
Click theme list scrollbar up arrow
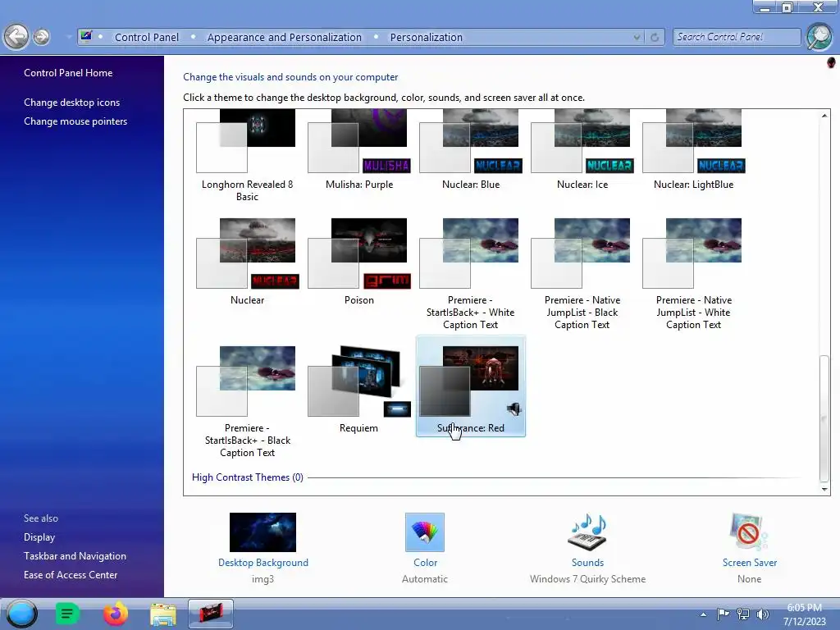click(x=824, y=116)
